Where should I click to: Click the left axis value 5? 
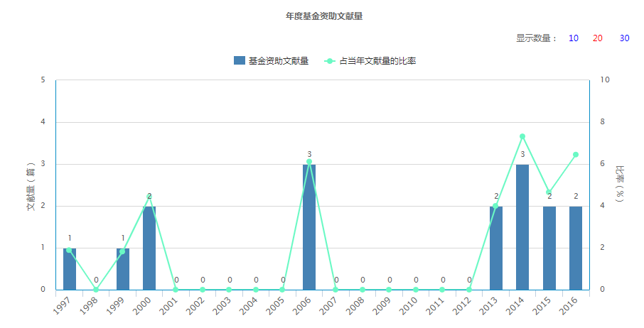click(43, 80)
